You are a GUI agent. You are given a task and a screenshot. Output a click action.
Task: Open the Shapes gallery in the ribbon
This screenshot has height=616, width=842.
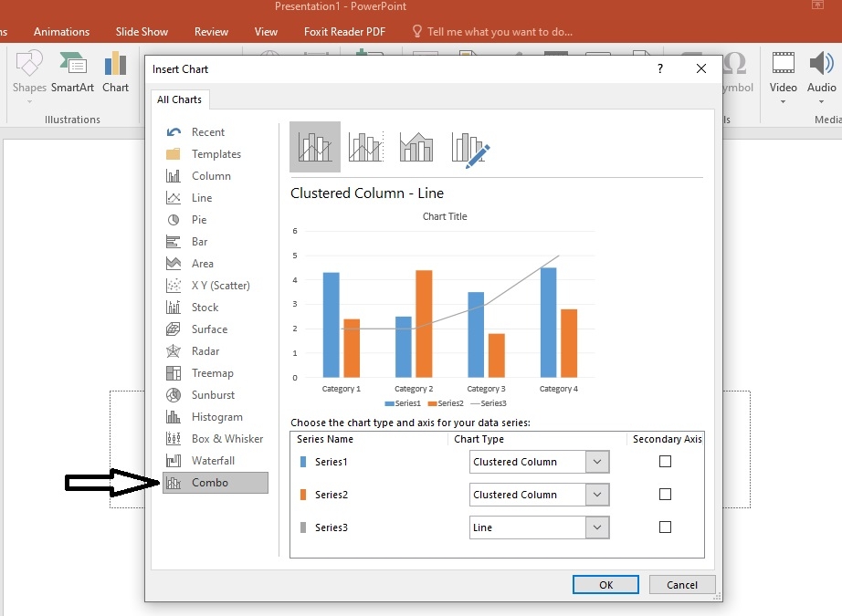tap(29, 73)
